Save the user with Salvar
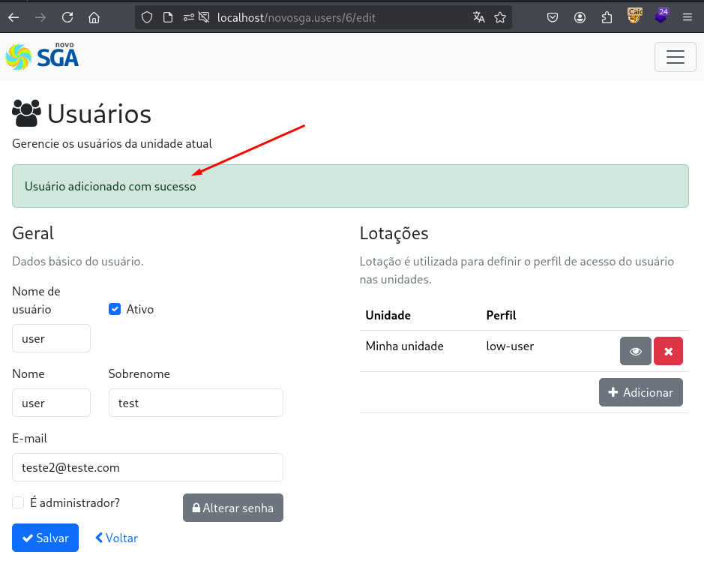This screenshot has width=704, height=588. tap(45, 538)
